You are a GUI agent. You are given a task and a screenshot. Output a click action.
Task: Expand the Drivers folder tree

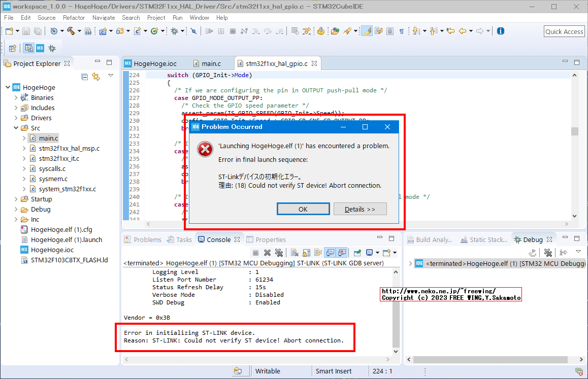tap(17, 118)
